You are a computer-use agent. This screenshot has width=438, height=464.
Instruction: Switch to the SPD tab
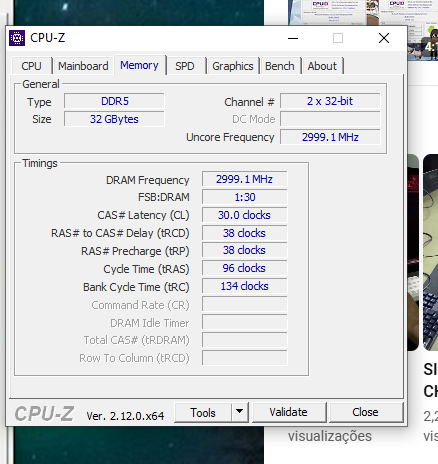(185, 66)
